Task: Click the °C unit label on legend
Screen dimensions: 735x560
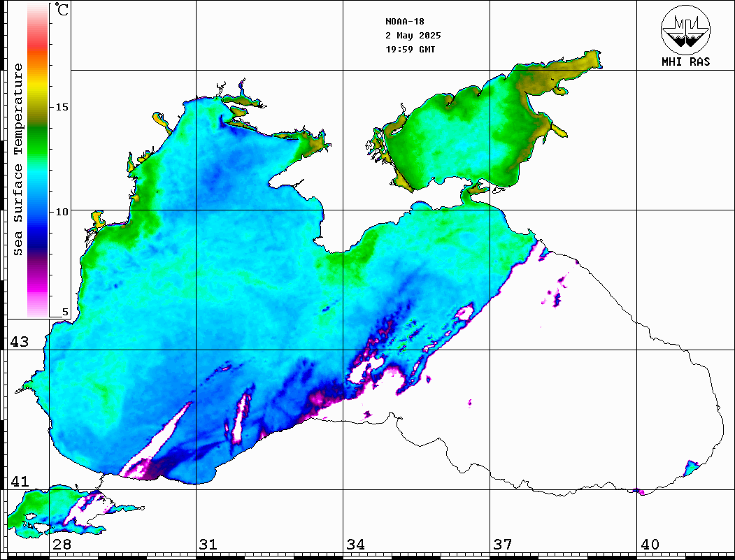Action: point(62,9)
